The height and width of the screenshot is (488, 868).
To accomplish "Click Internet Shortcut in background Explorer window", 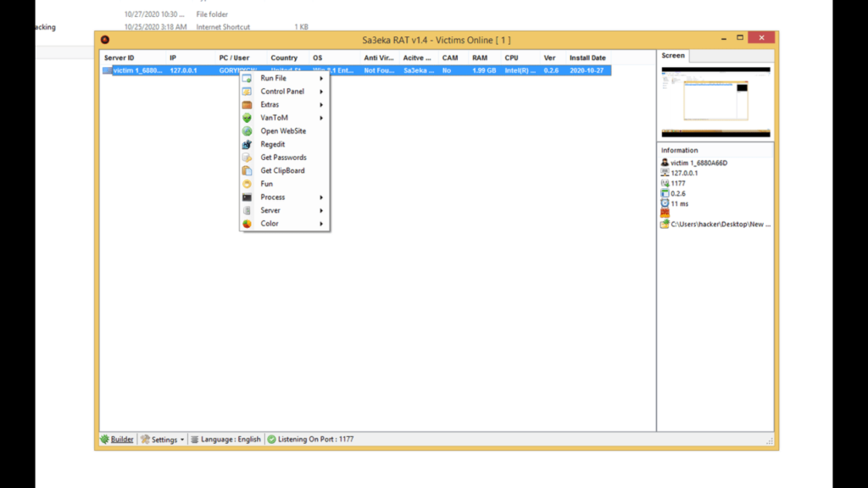I will [x=223, y=26].
